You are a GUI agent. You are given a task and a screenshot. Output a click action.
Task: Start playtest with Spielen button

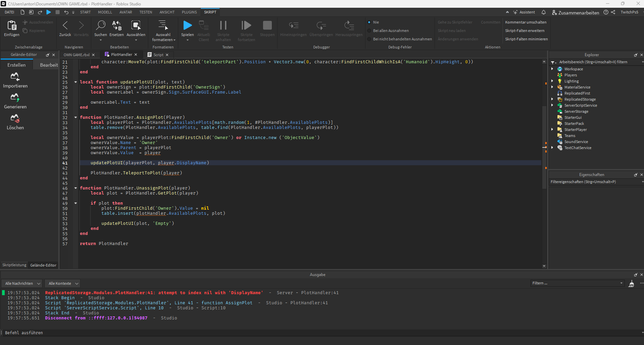tap(187, 25)
